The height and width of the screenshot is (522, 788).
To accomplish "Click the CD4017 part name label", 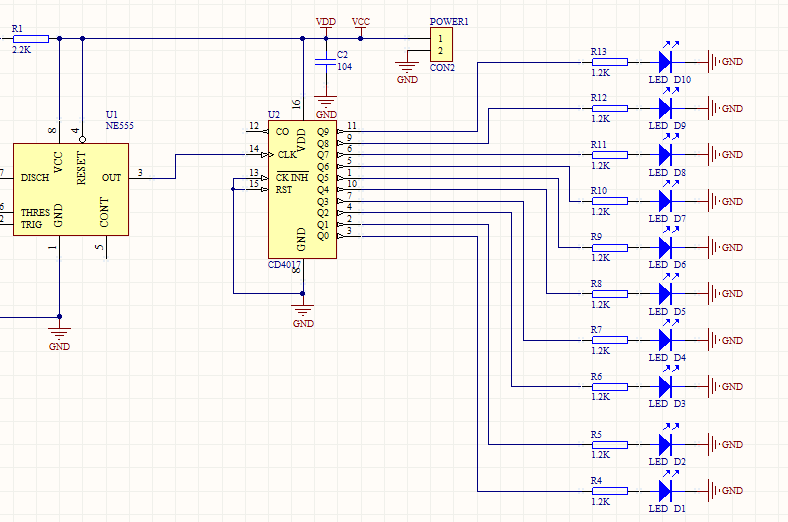I will click(x=284, y=265).
